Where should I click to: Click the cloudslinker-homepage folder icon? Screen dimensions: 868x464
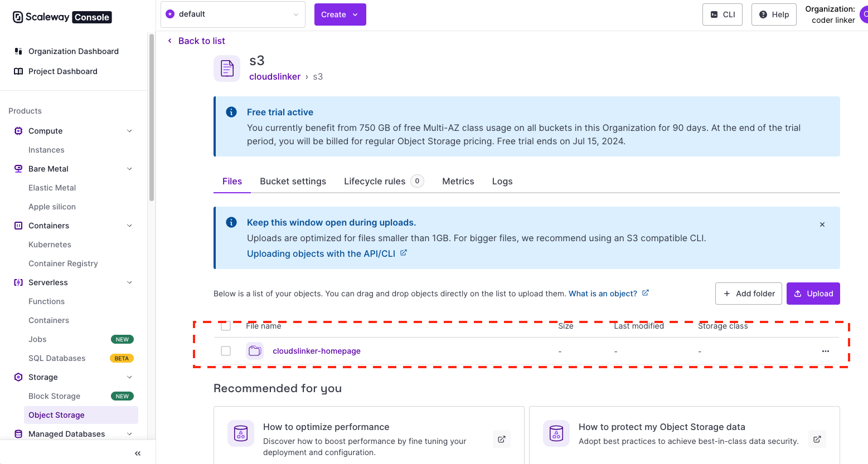[x=255, y=351]
